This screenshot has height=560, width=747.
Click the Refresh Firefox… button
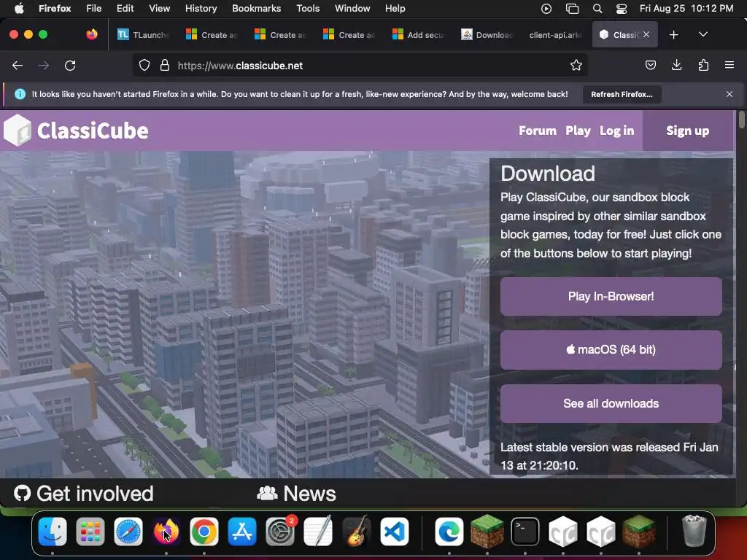click(622, 94)
